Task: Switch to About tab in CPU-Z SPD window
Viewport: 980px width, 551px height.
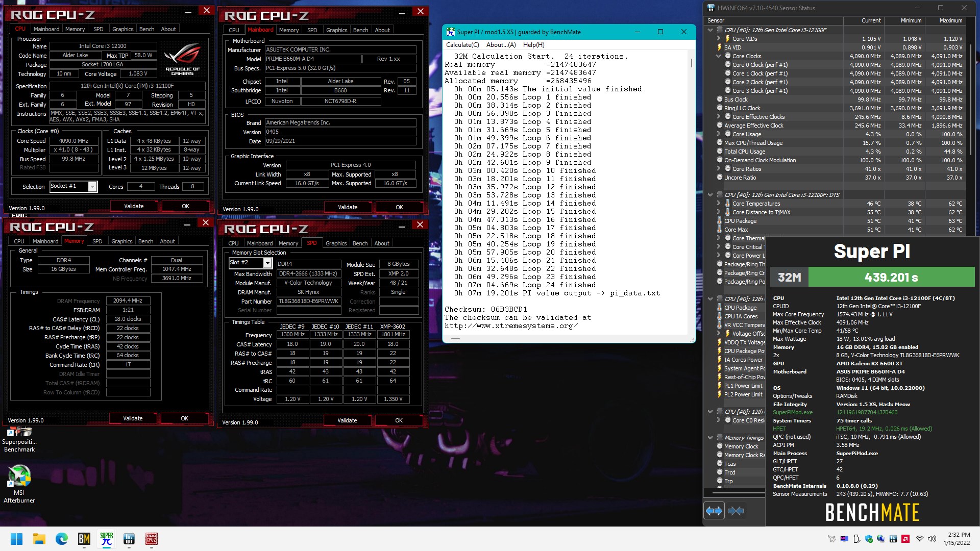Action: click(x=382, y=243)
